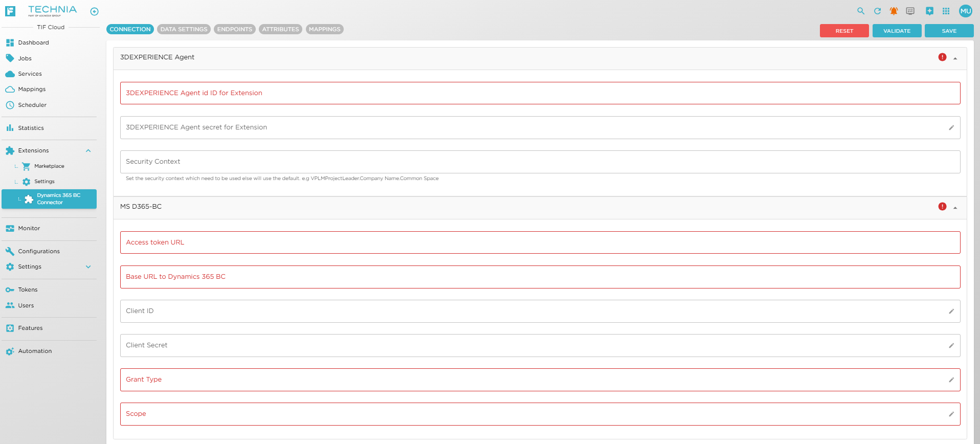Click the Validate button
Image resolution: width=980 pixels, height=444 pixels.
pyautogui.click(x=897, y=31)
